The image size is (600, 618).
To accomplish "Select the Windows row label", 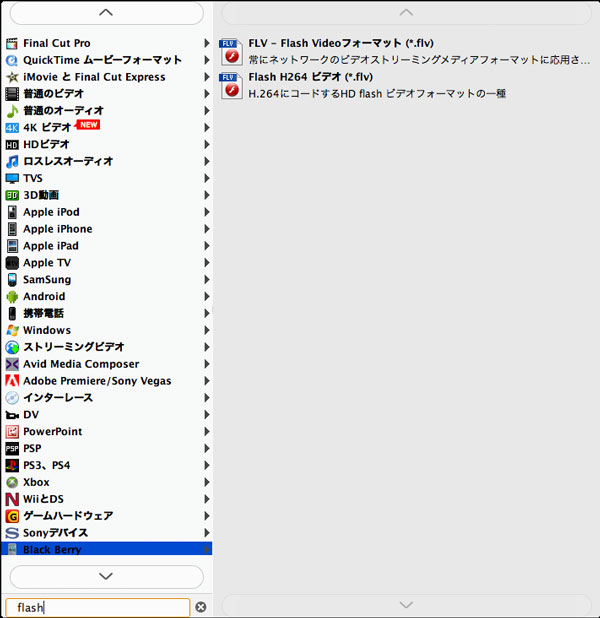I will [47, 330].
